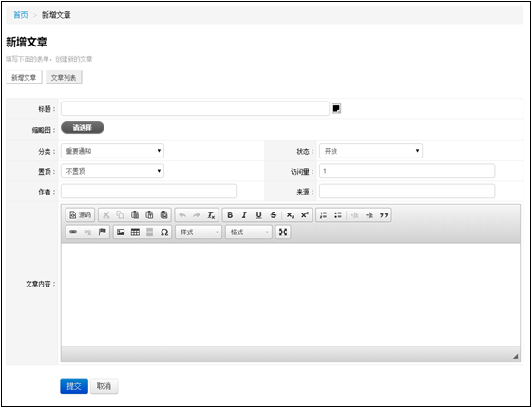Open the 分类 category dropdown

coord(112,151)
